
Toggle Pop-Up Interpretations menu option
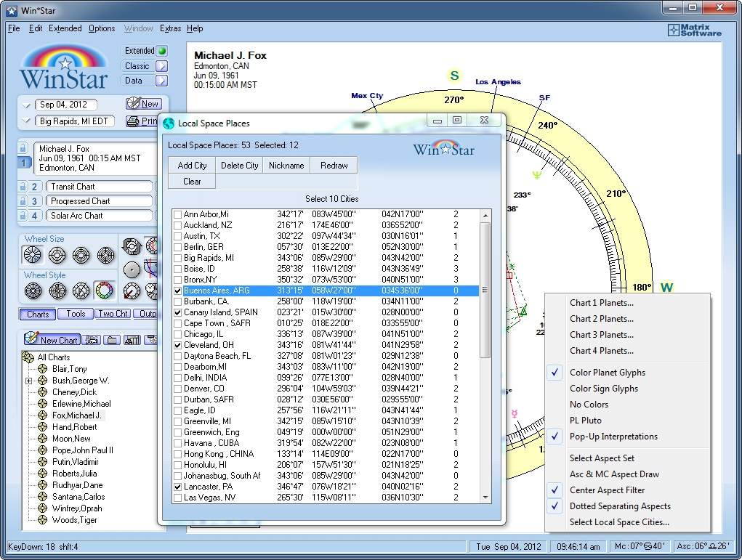point(613,436)
